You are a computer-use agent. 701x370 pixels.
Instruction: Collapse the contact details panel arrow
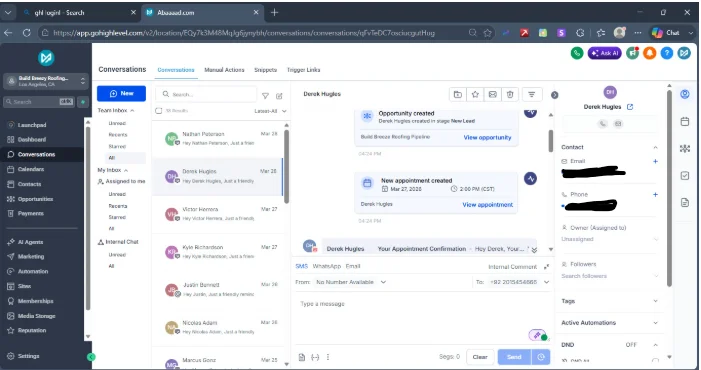click(554, 95)
